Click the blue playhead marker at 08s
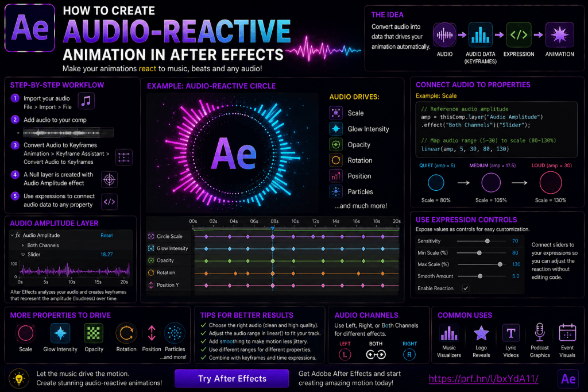The image size is (588, 392). [273, 228]
